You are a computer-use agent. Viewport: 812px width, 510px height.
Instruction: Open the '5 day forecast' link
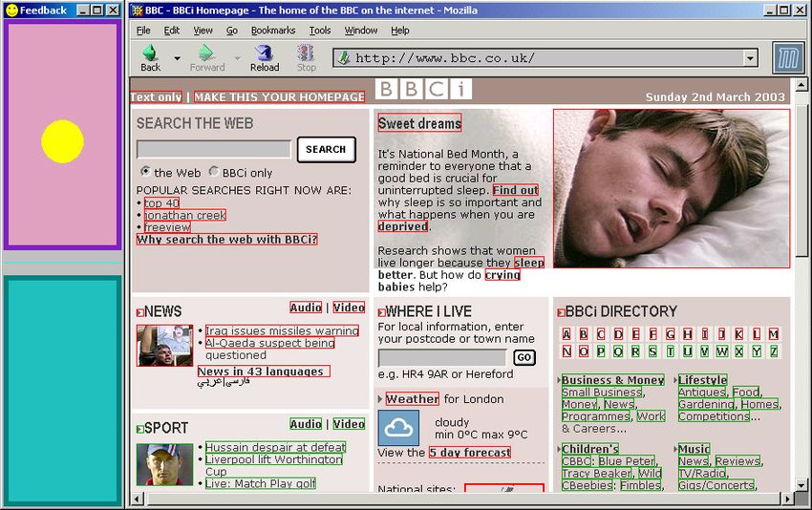click(x=470, y=453)
